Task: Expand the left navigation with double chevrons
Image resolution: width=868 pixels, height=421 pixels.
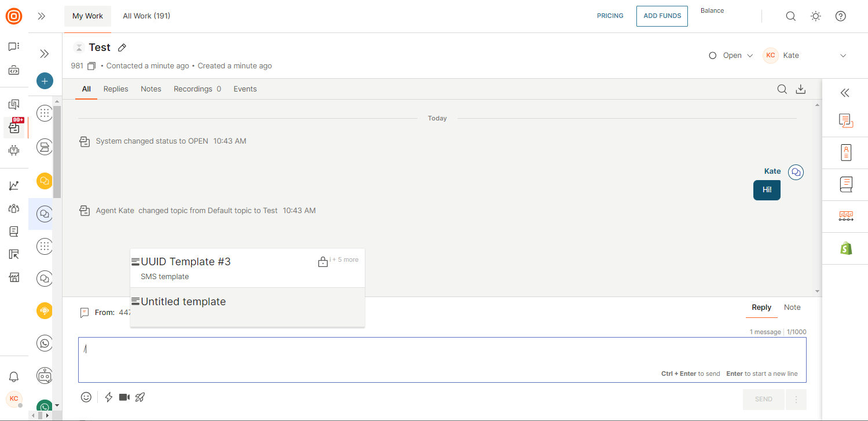Action: (x=41, y=16)
